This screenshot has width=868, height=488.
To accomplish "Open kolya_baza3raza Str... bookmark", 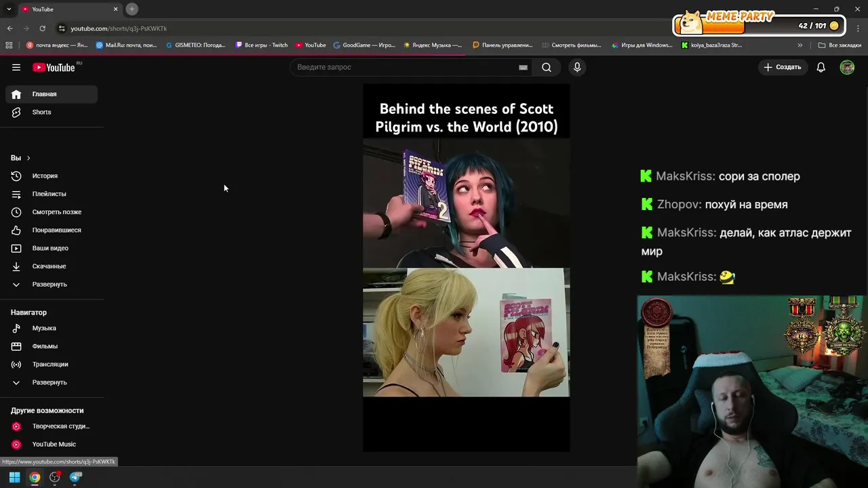I will (711, 45).
